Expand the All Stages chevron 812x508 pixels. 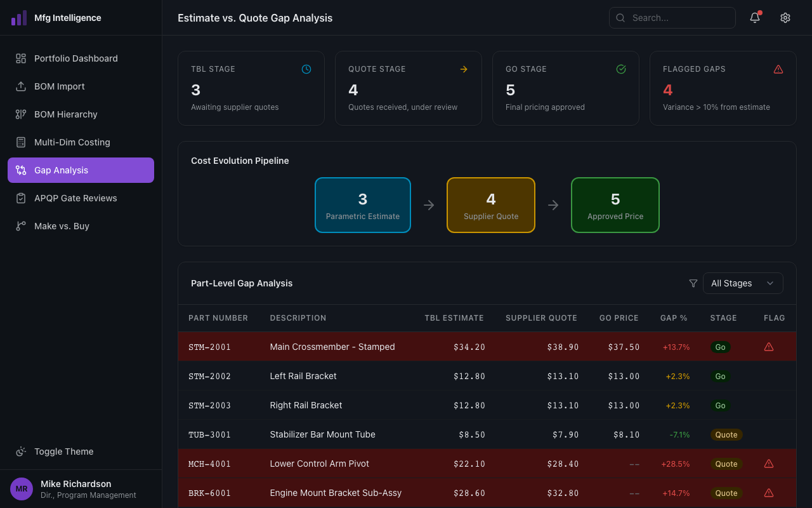[x=770, y=283]
